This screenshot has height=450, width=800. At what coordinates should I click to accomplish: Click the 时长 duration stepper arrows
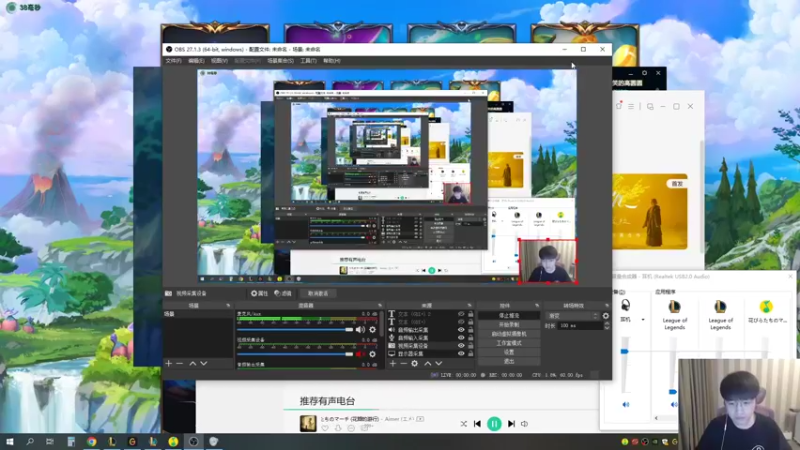click(607, 326)
